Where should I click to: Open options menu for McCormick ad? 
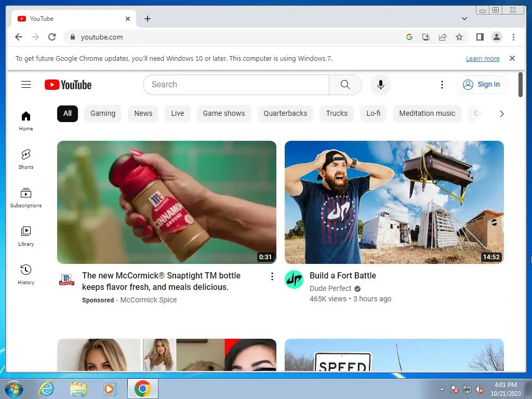(x=272, y=276)
